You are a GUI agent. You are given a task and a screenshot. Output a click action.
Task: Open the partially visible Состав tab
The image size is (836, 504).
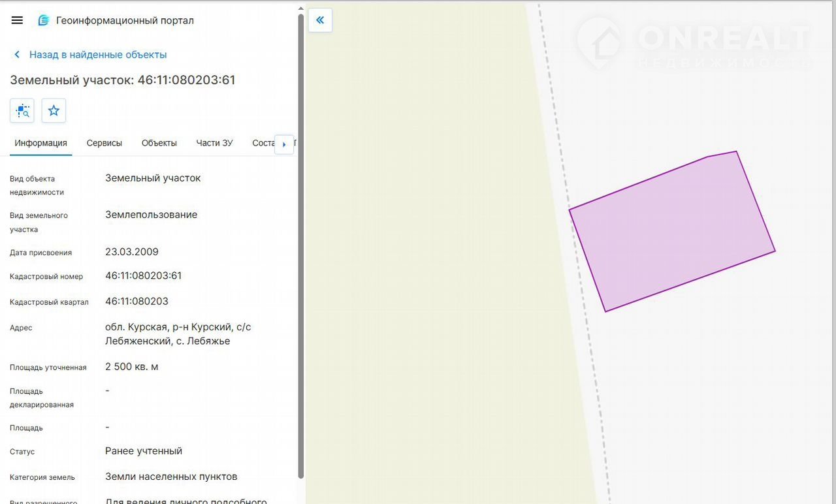point(263,143)
